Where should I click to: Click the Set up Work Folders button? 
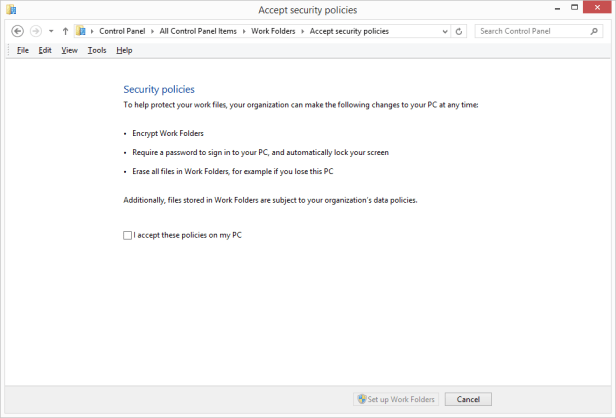tap(397, 399)
